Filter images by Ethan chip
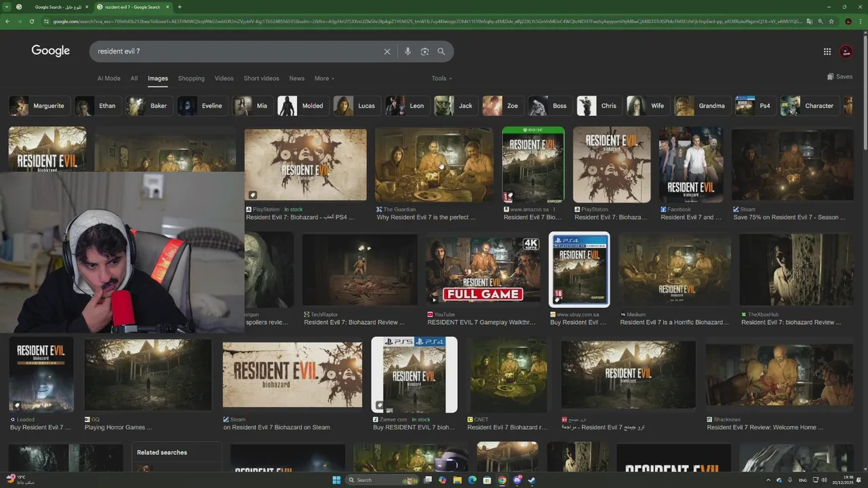 [98, 106]
